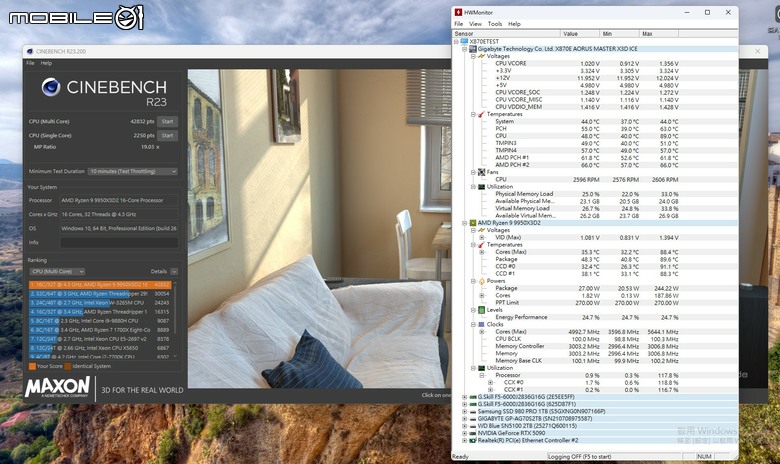Open Cinebench File menu

tap(30, 63)
